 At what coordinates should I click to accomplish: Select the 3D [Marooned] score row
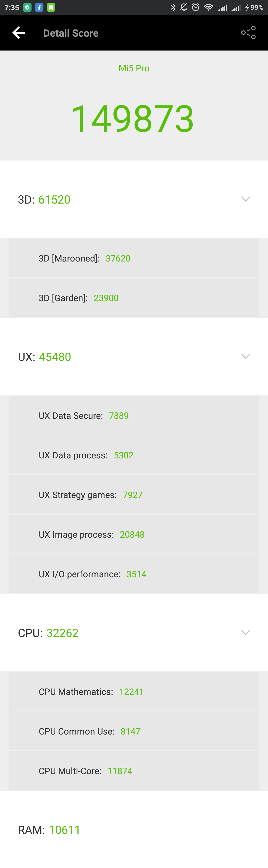click(134, 259)
